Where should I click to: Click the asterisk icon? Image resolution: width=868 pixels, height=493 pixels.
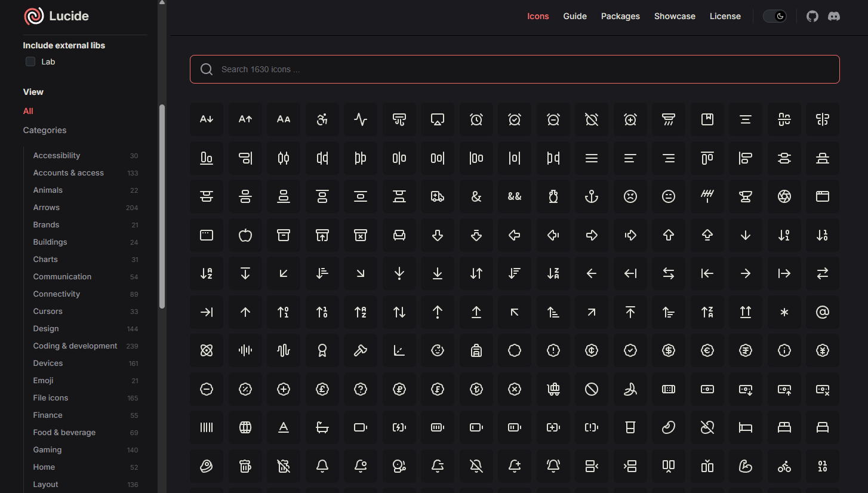coord(784,312)
